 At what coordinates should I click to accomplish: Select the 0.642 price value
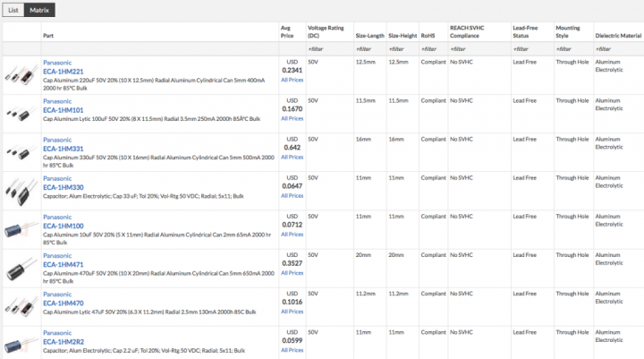tap(292, 148)
